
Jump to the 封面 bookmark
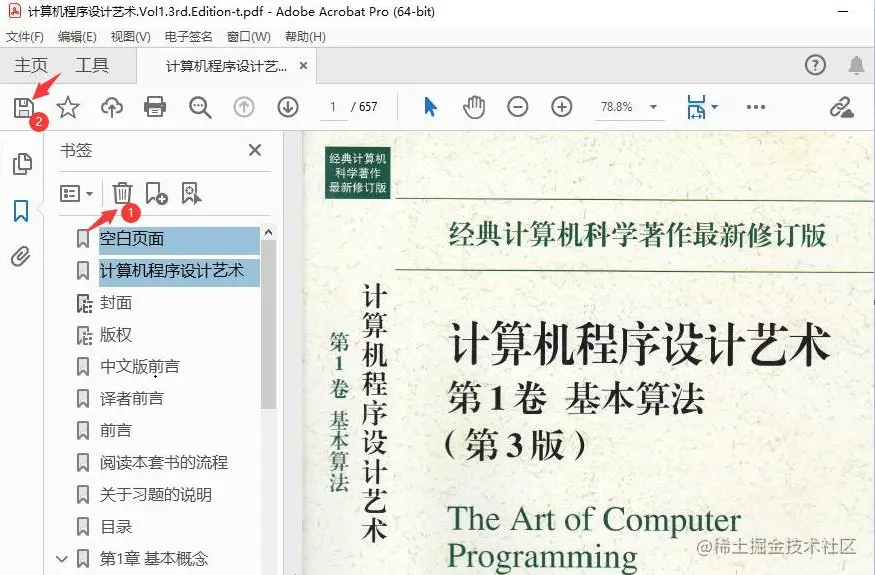(116, 303)
